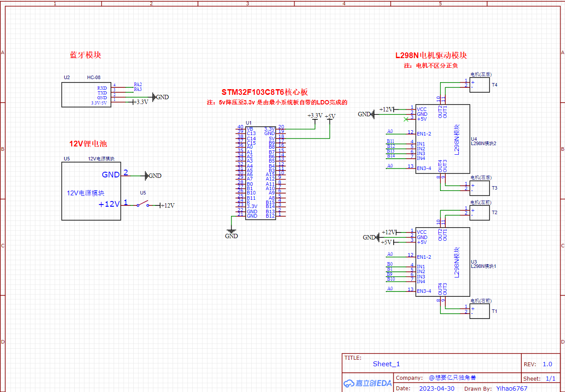Image resolution: width=565 pixels, height=392 pixels.
Task: Click the STM32F103C8T6核心板 heading
Action: coord(265,92)
